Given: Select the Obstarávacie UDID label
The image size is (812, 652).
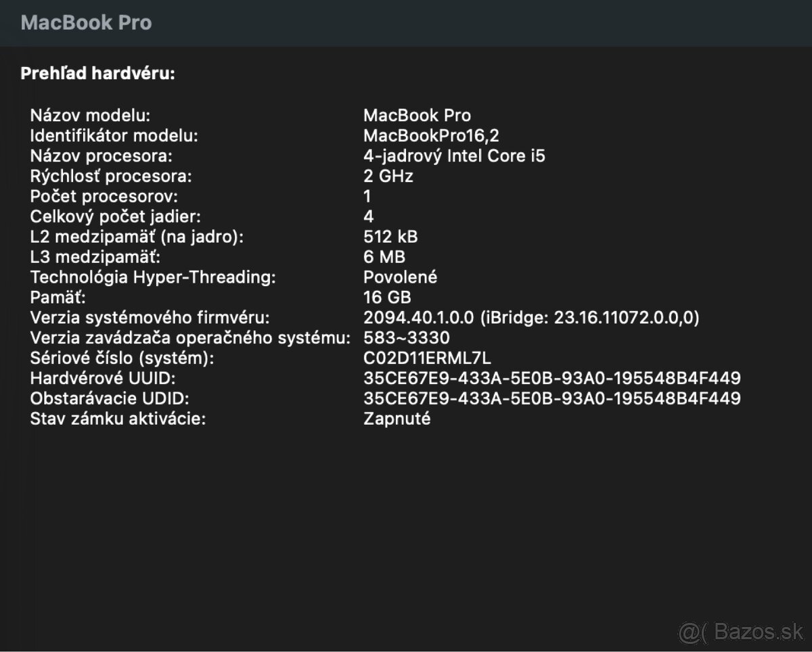Looking at the screenshot, I should point(110,398).
